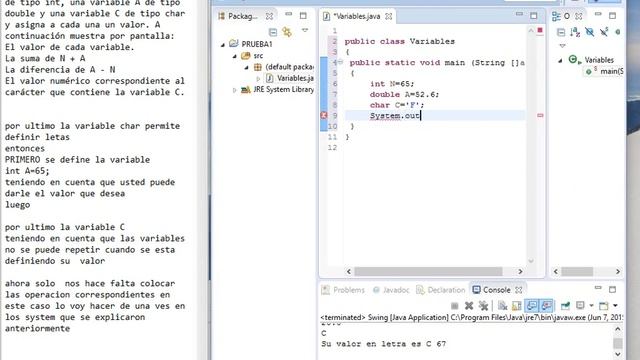Click the default package icon

click(258, 67)
